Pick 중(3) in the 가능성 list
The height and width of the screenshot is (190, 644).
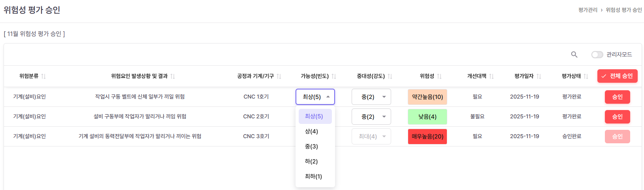[x=311, y=146]
